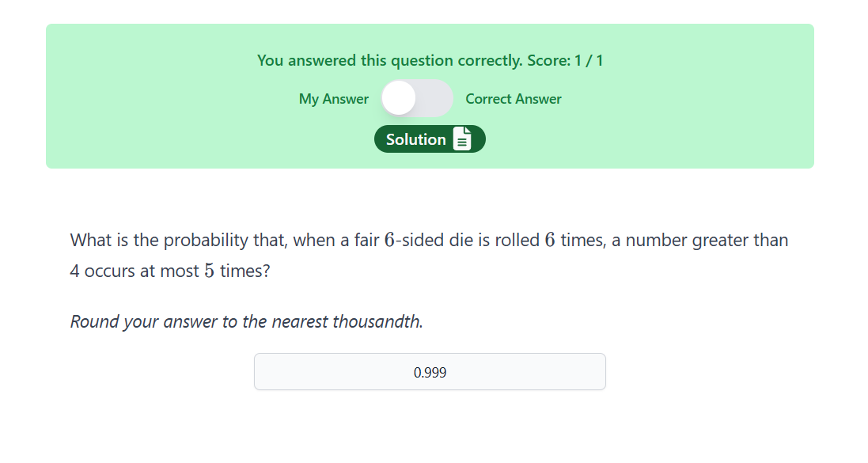Select the 'My Answer' label
The width and height of the screenshot is (868, 463).
[x=333, y=99]
